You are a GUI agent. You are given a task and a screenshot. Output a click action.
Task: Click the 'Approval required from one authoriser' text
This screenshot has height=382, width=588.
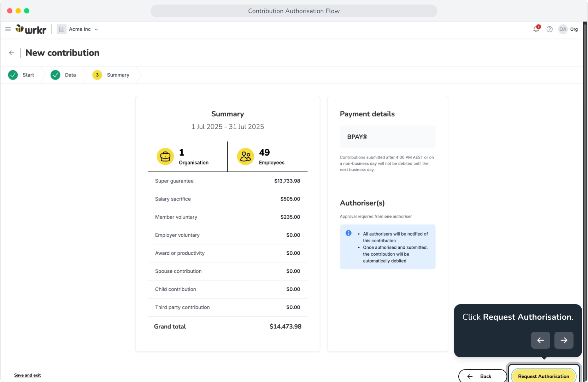376,216
